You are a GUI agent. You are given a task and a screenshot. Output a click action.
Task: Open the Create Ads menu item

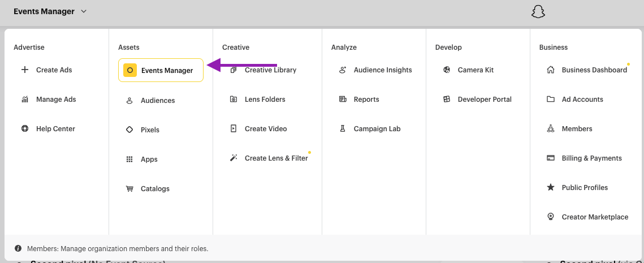pyautogui.click(x=54, y=70)
